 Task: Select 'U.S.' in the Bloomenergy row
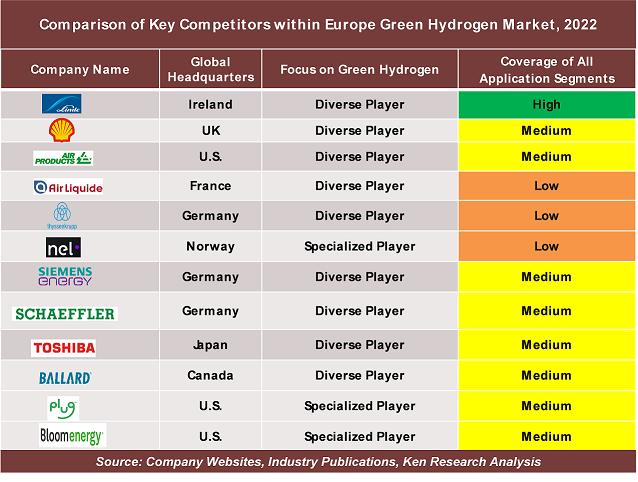(211, 436)
